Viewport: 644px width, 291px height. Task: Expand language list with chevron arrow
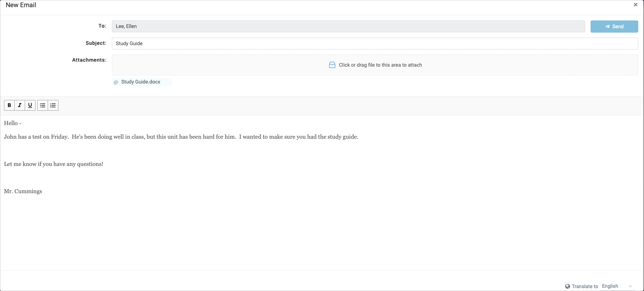coord(630,286)
